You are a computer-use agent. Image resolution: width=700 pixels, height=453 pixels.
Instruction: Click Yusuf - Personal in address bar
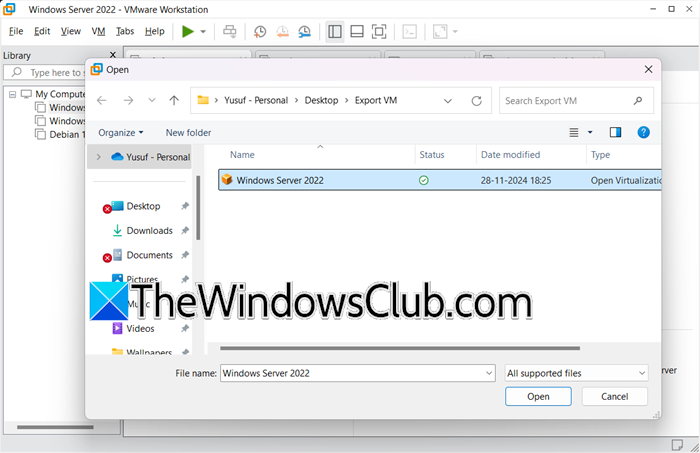coord(256,100)
